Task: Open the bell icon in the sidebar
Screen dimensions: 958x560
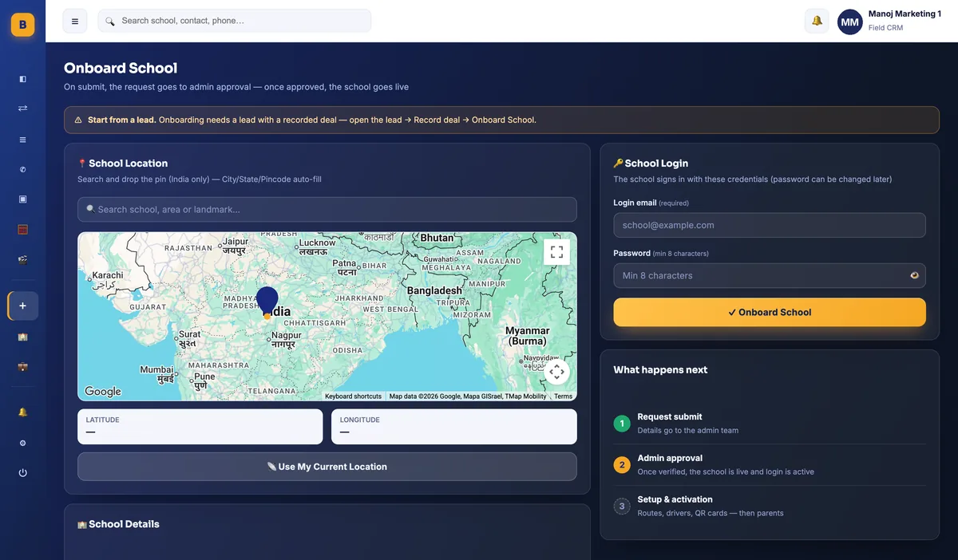Action: pyautogui.click(x=22, y=412)
